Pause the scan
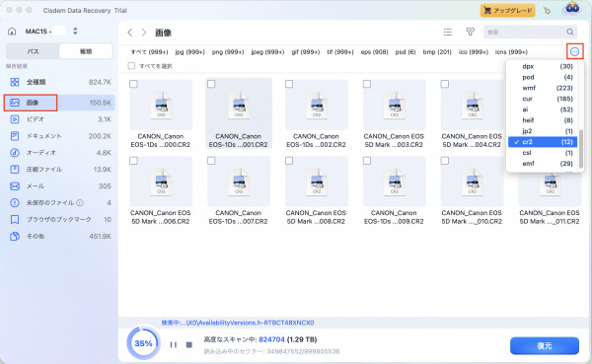 [x=174, y=344]
